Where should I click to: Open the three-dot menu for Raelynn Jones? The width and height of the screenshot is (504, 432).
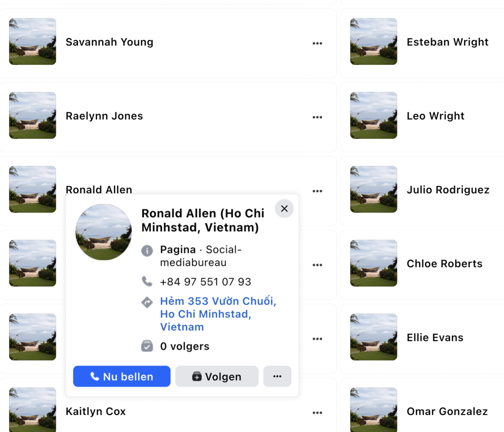tap(317, 117)
